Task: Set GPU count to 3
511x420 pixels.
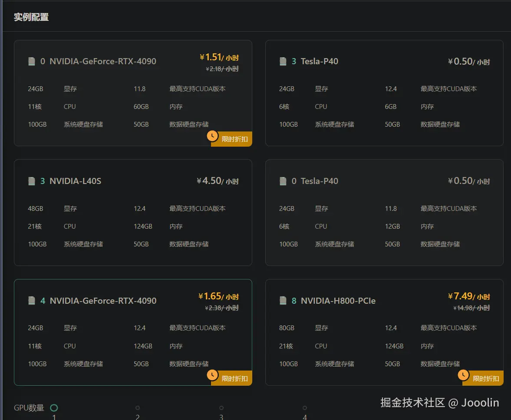Action: point(221,407)
